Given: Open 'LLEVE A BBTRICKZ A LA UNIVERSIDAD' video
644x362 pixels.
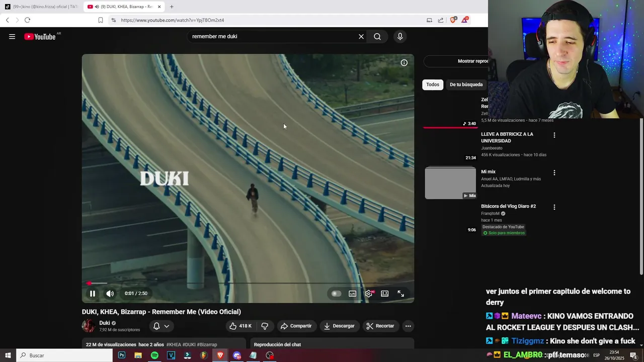Looking at the screenshot, I should click(507, 137).
